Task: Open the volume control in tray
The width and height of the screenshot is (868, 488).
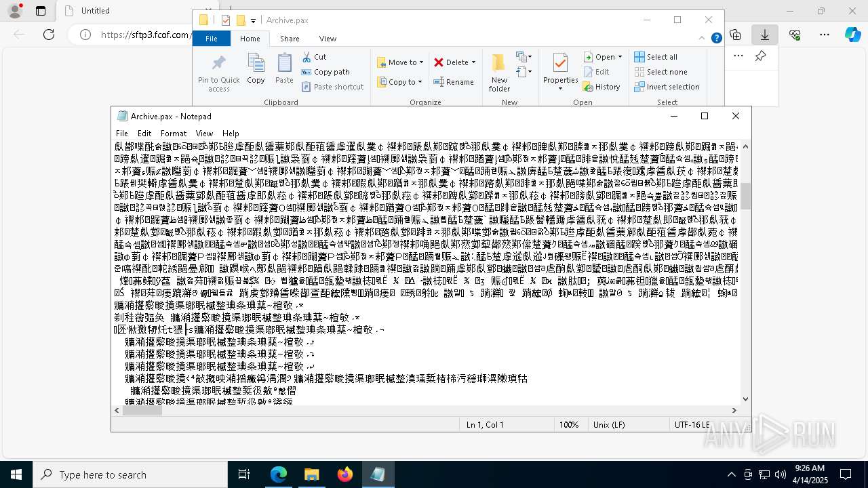Action: (780, 474)
